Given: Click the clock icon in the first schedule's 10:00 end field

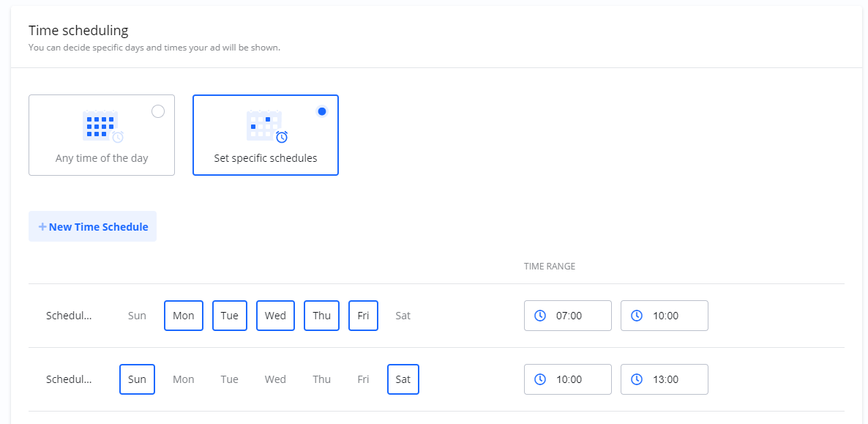Looking at the screenshot, I should (x=637, y=316).
